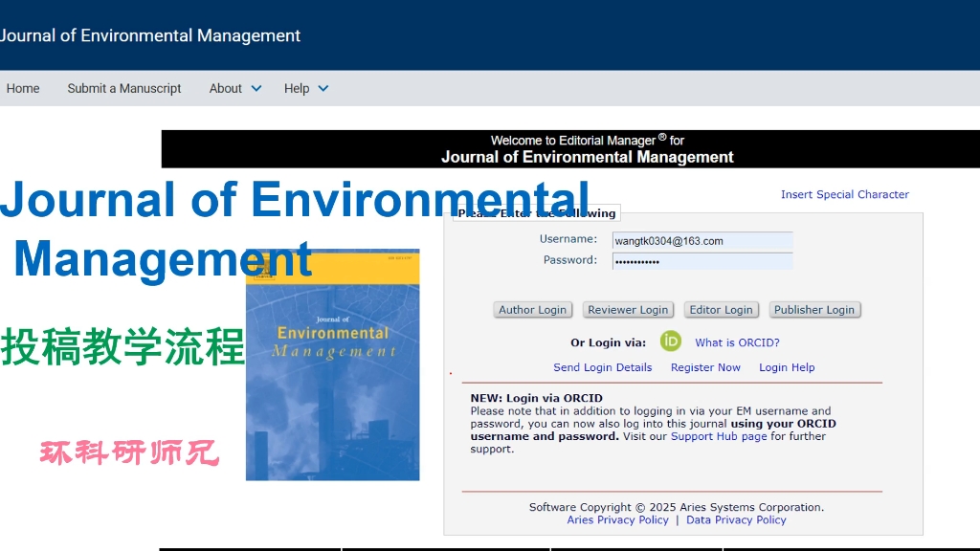This screenshot has width=980, height=551.
Task: Open the About menu
Action: click(x=226, y=89)
